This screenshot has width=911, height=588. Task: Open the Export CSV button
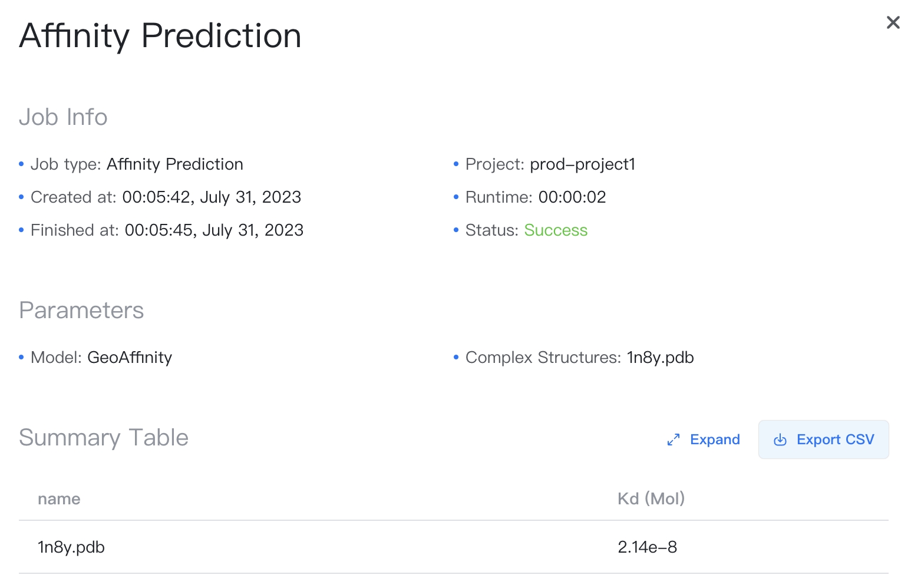tap(824, 440)
